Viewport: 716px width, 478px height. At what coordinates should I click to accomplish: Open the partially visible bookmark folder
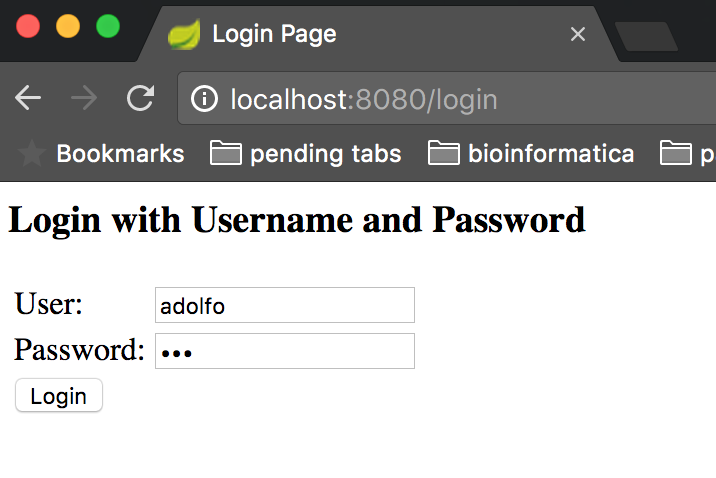click(x=688, y=153)
